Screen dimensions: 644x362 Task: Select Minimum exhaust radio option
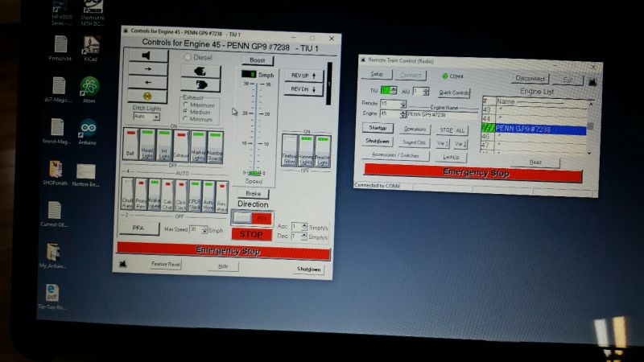tap(198, 119)
